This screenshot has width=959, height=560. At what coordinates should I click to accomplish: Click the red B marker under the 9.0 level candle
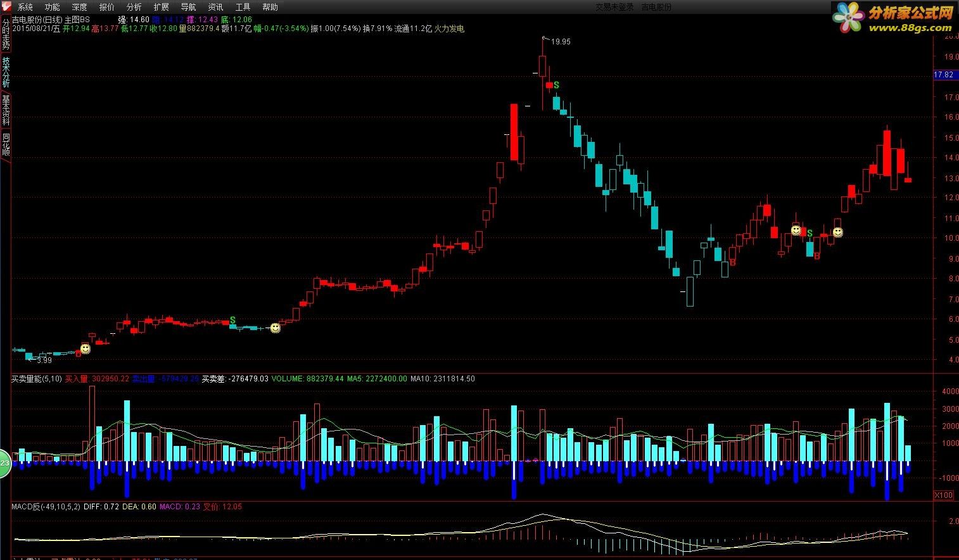(732, 262)
